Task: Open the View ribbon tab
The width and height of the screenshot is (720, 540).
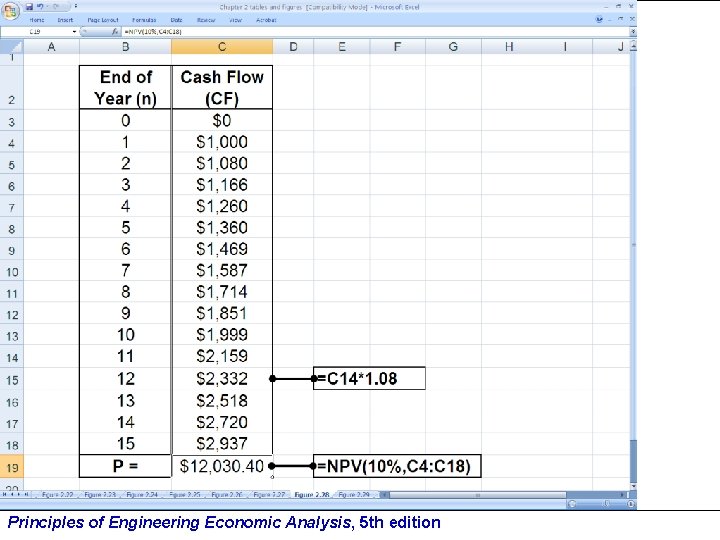Action: click(x=236, y=20)
